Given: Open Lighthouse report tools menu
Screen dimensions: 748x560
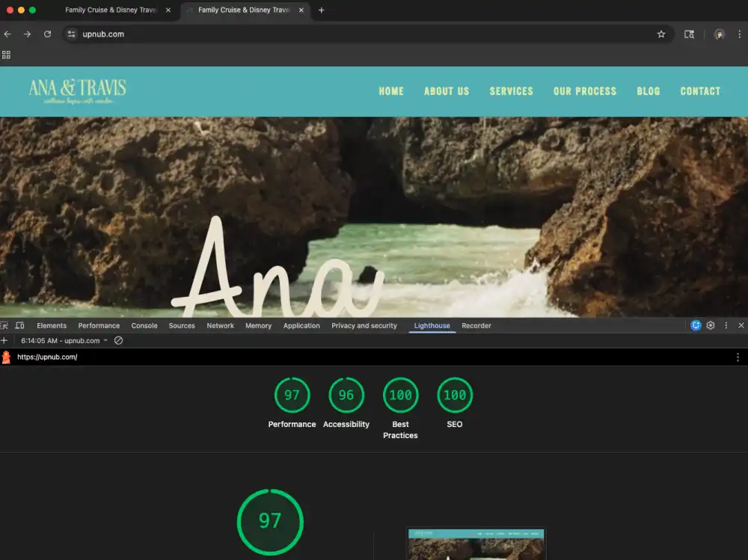Looking at the screenshot, I should [x=738, y=357].
